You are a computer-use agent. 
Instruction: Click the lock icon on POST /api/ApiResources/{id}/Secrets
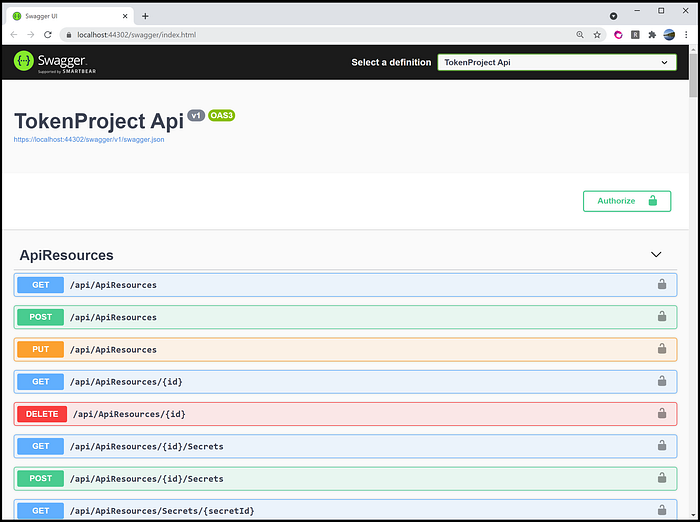click(x=662, y=478)
